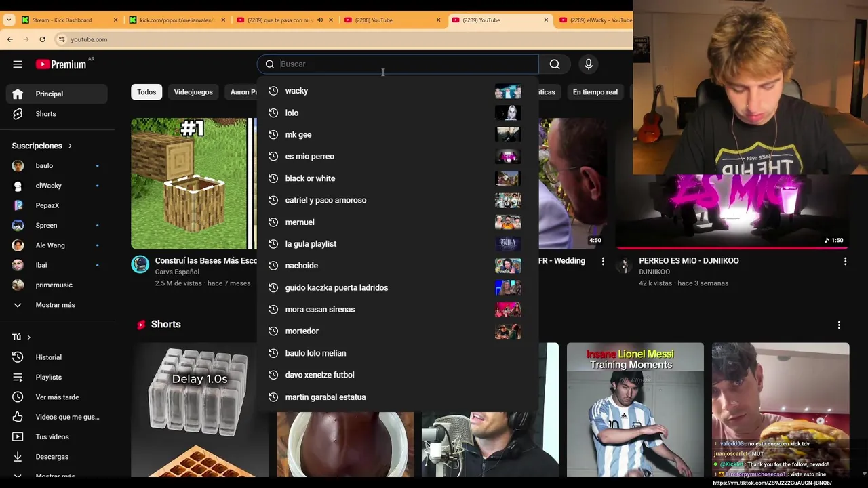Image resolution: width=868 pixels, height=488 pixels.
Task: Select the En tiempo real chip
Action: (x=595, y=92)
